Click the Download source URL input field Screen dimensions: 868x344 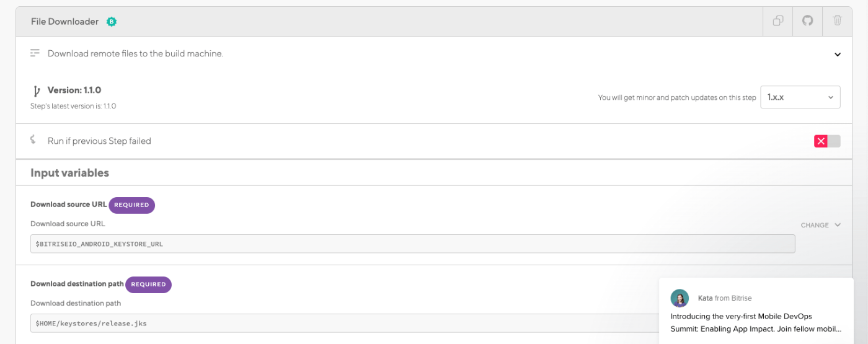(413, 244)
